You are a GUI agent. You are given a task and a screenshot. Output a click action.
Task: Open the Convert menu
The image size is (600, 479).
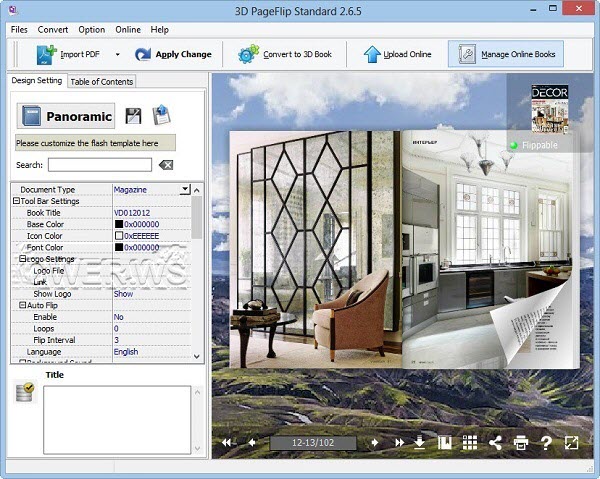(x=53, y=30)
